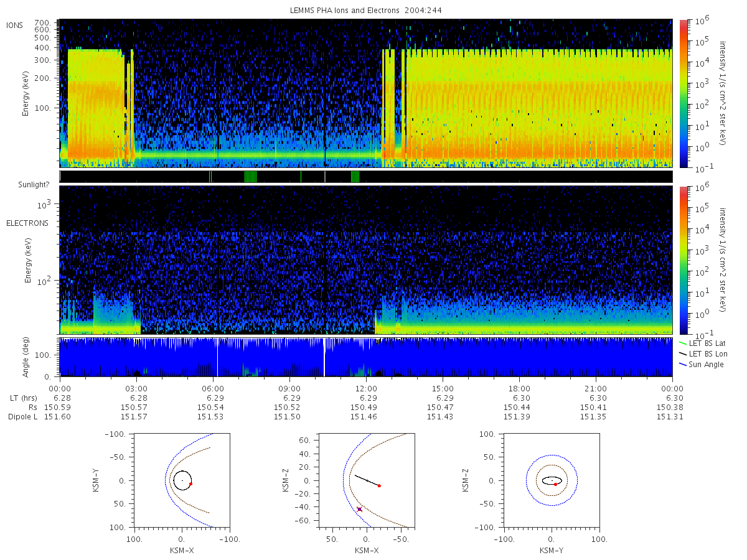Click the KSM-Z axis label of the middle plot
The height and width of the screenshot is (560, 747).
288,481
